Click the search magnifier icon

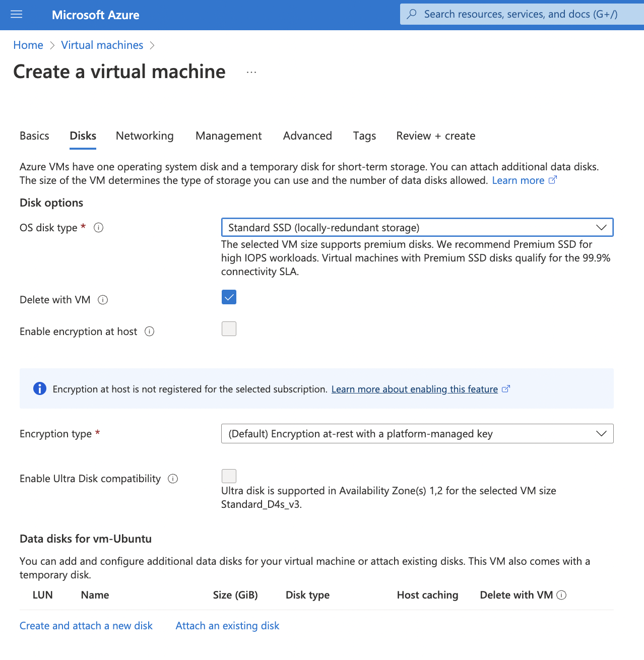click(x=412, y=14)
